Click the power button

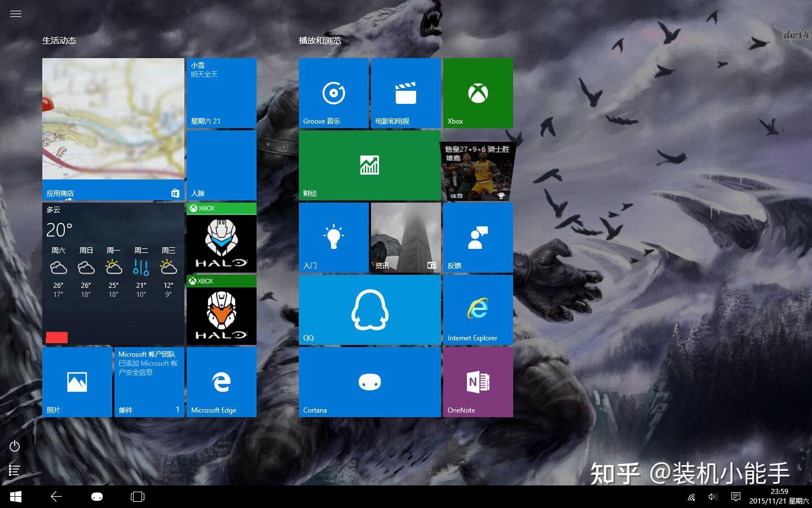[x=15, y=446]
